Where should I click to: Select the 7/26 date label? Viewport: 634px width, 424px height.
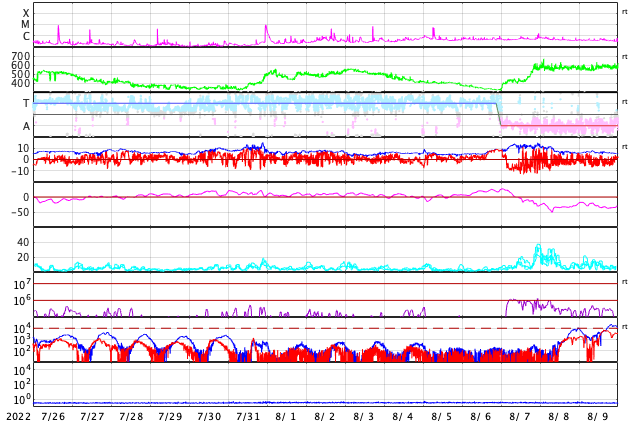tap(53, 416)
